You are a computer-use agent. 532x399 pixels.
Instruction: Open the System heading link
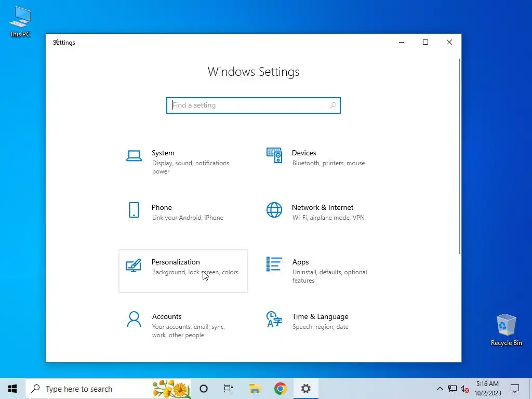[163, 153]
